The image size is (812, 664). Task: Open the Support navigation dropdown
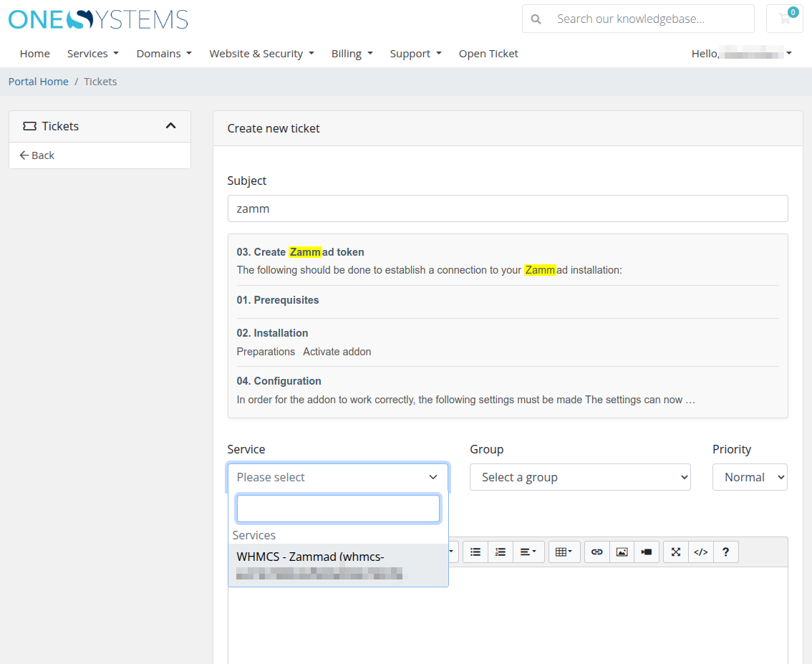(x=416, y=54)
